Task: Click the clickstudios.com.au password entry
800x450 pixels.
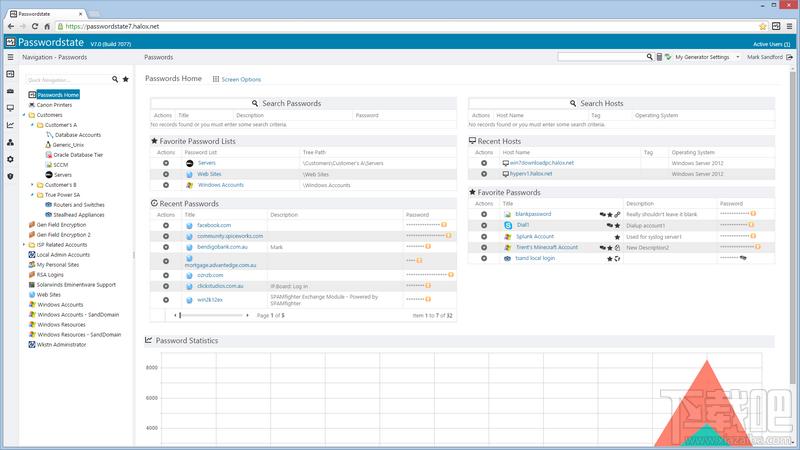Action: pyautogui.click(x=220, y=286)
